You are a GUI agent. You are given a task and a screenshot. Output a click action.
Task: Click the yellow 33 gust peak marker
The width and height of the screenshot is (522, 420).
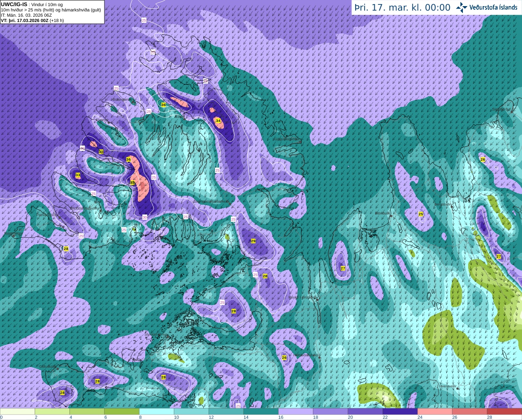[78, 175]
